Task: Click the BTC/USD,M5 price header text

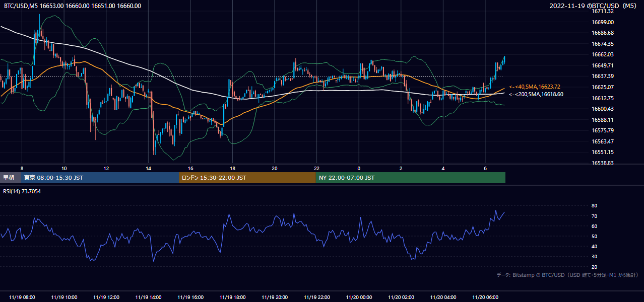Action: point(73,6)
